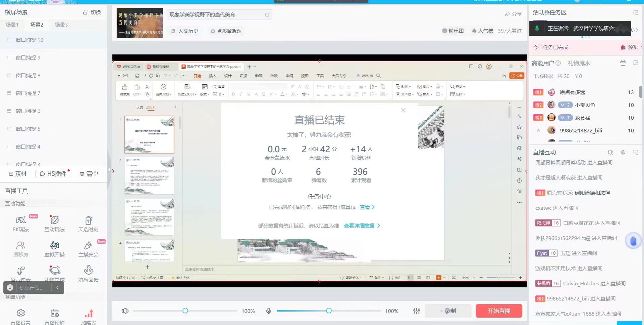
Task: Open the PK玩法 tool
Action: 21,224
